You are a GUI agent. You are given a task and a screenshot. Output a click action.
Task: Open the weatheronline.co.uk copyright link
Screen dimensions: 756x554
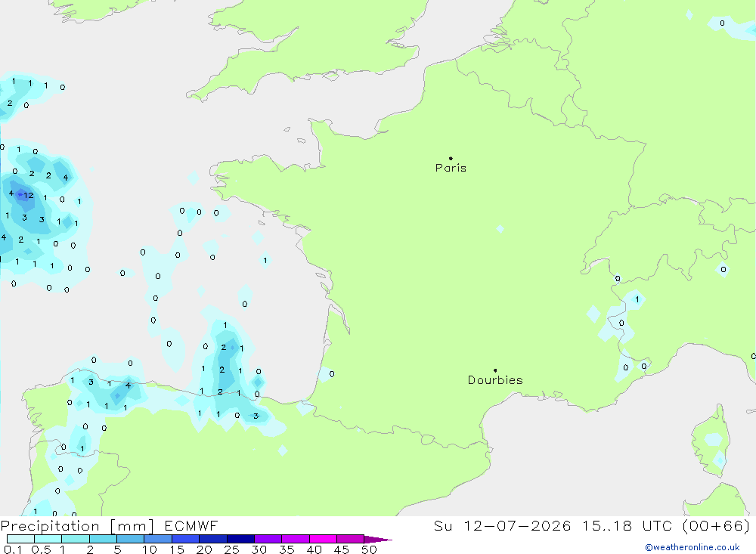pos(692,547)
